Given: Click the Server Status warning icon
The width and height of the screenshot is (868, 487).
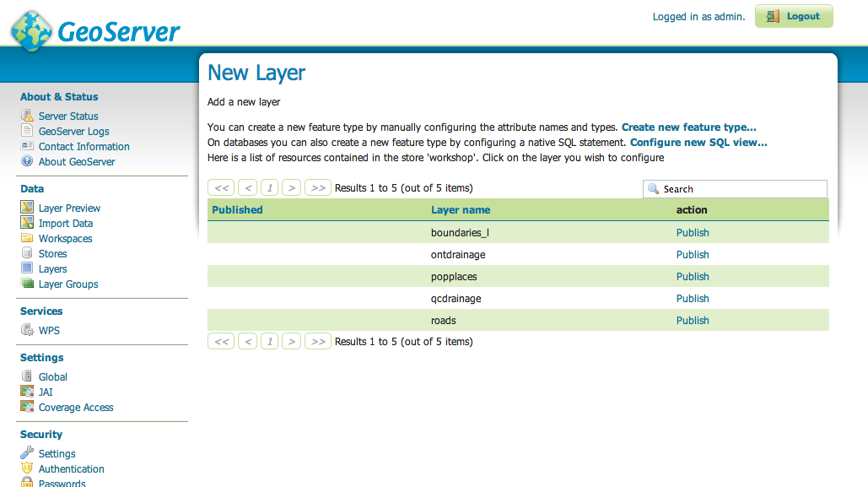Looking at the screenshot, I should coord(27,116).
